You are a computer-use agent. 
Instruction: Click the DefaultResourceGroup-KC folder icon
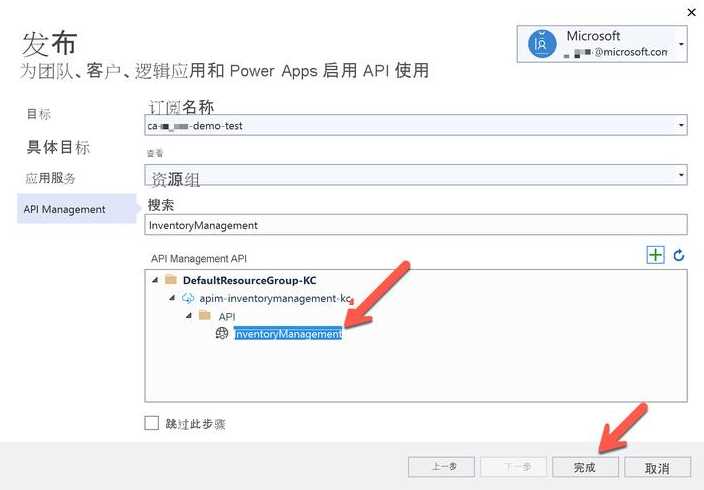171,280
